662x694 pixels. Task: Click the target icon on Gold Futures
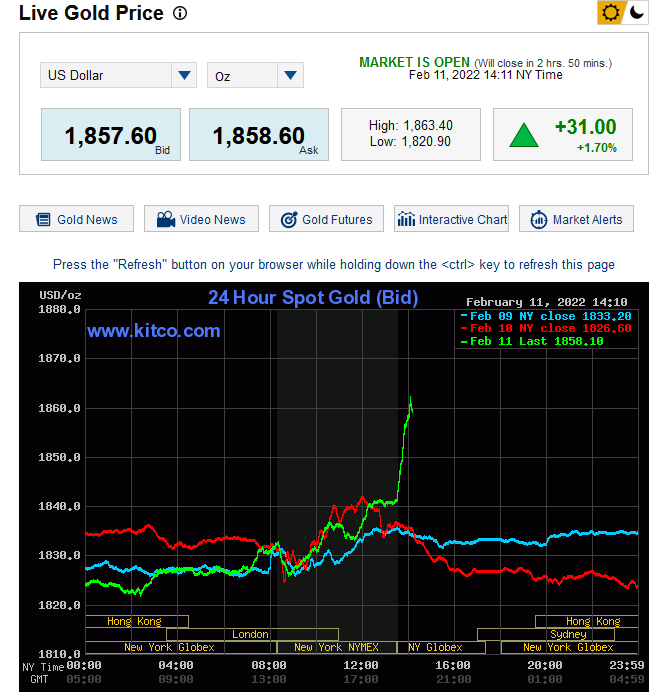coord(289,220)
